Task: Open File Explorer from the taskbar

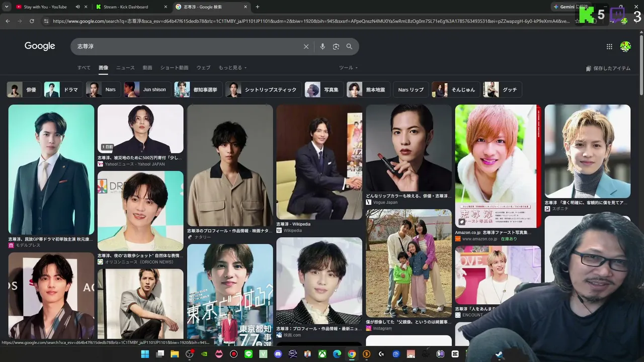Action: tap(175, 354)
